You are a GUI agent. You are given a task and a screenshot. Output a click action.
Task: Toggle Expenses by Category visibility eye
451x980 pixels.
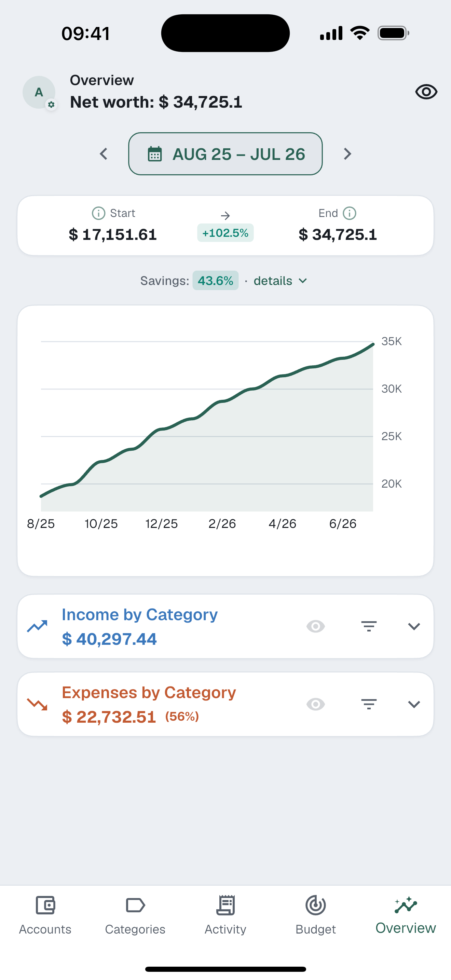tap(316, 704)
